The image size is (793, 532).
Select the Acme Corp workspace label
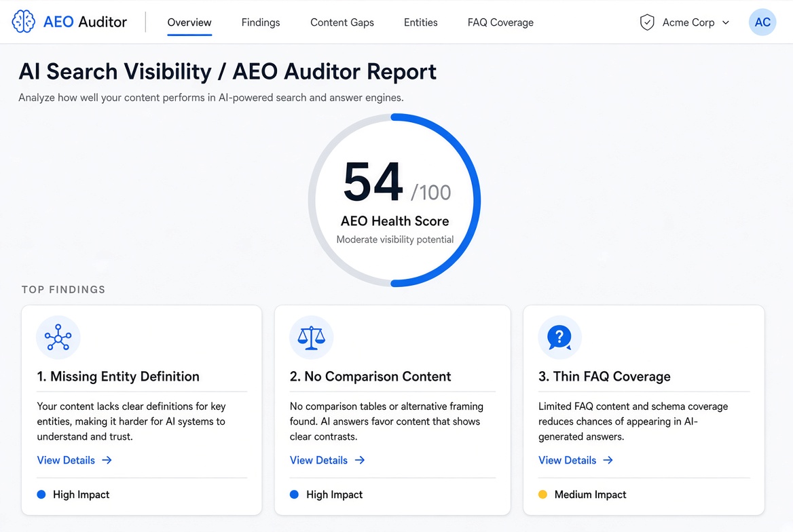click(x=688, y=23)
